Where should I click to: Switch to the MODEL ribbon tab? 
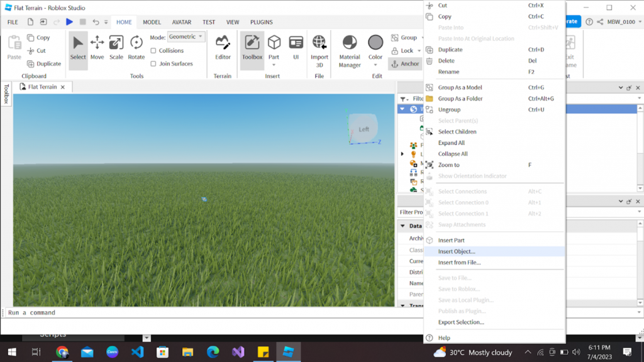[x=152, y=22]
